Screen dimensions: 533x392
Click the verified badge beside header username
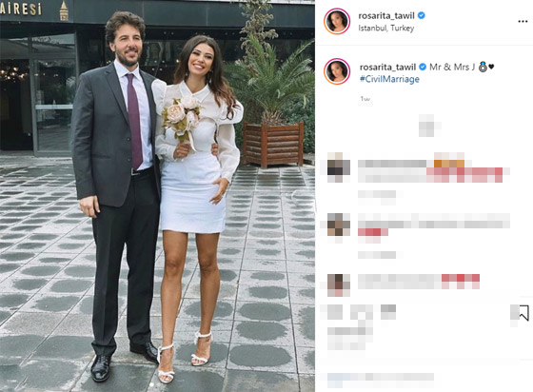421,15
